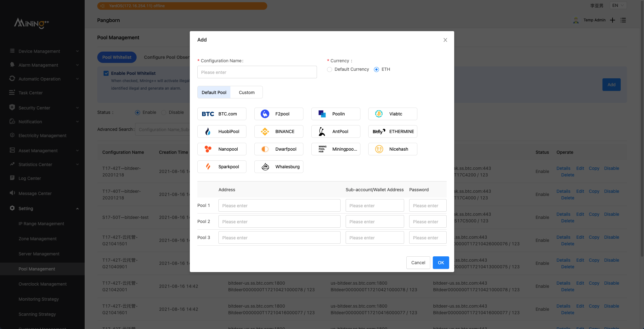This screenshot has width=644, height=329.
Task: Select the Whalesburg pool icon
Action: coord(265,167)
